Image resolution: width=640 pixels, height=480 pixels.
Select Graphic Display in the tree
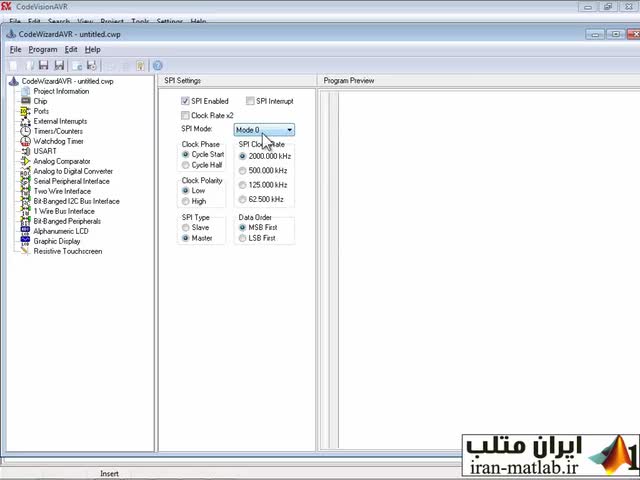click(57, 241)
